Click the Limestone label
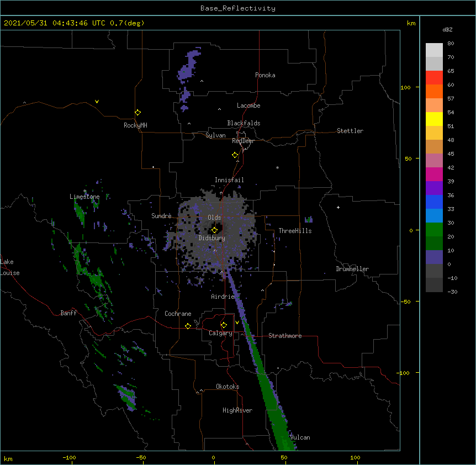Viewport: 476px width, 465px height. pyautogui.click(x=84, y=197)
